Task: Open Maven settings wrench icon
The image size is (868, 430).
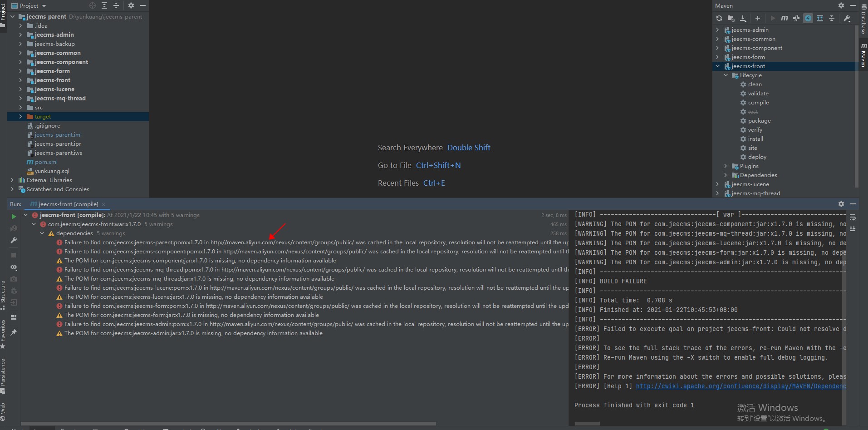Action: 847,18
